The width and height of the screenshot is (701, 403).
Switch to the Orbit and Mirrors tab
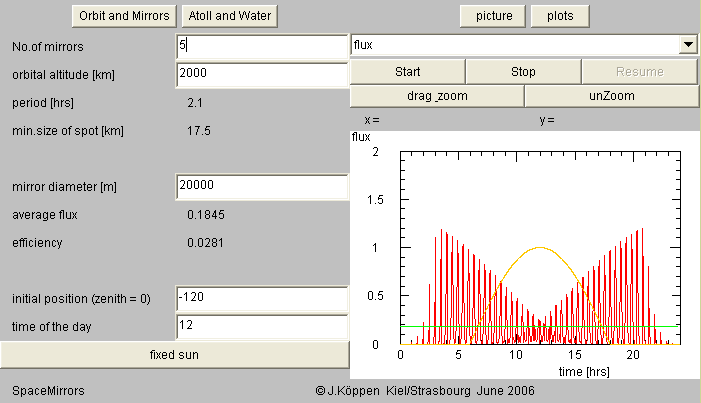[x=125, y=16]
